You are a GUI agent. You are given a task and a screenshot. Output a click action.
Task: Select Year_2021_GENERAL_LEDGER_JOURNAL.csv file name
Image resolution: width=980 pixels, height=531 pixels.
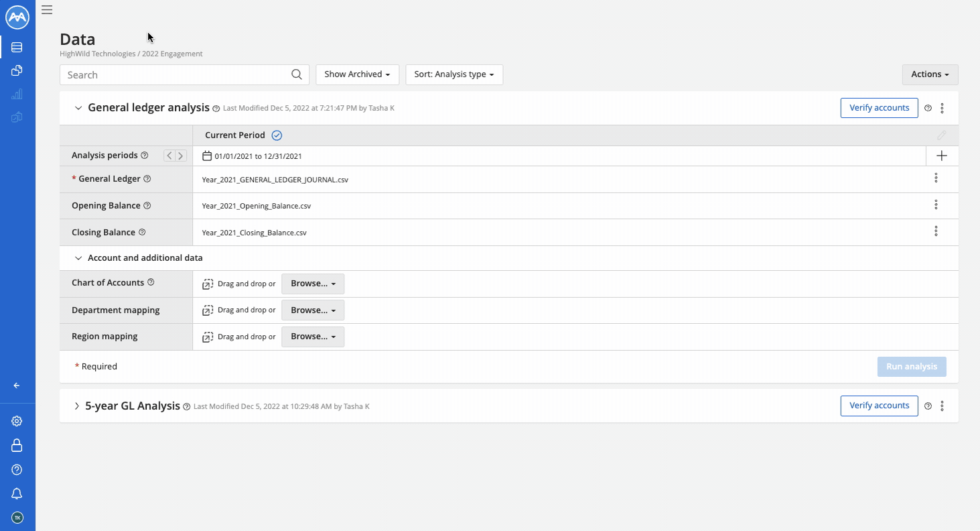[x=275, y=180]
